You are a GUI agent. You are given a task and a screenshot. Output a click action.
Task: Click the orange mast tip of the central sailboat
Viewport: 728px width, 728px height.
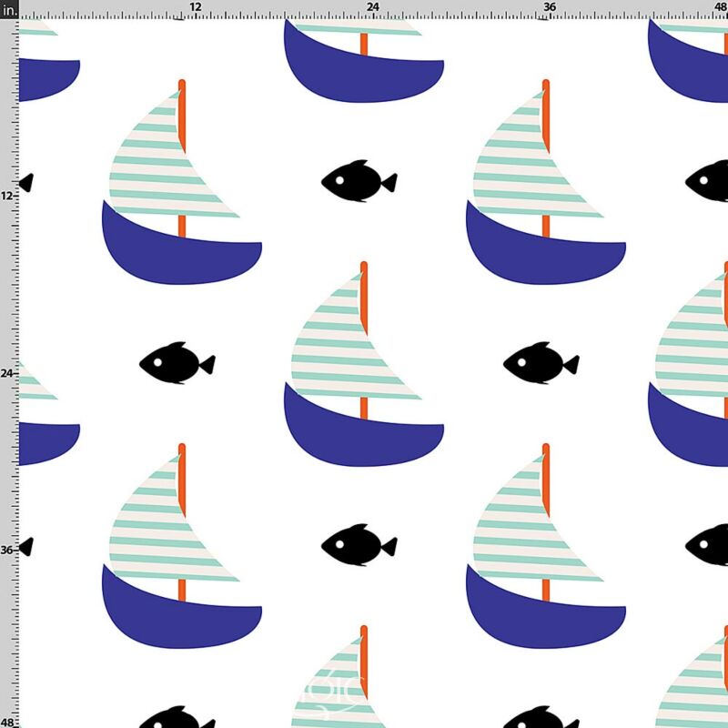364,266
